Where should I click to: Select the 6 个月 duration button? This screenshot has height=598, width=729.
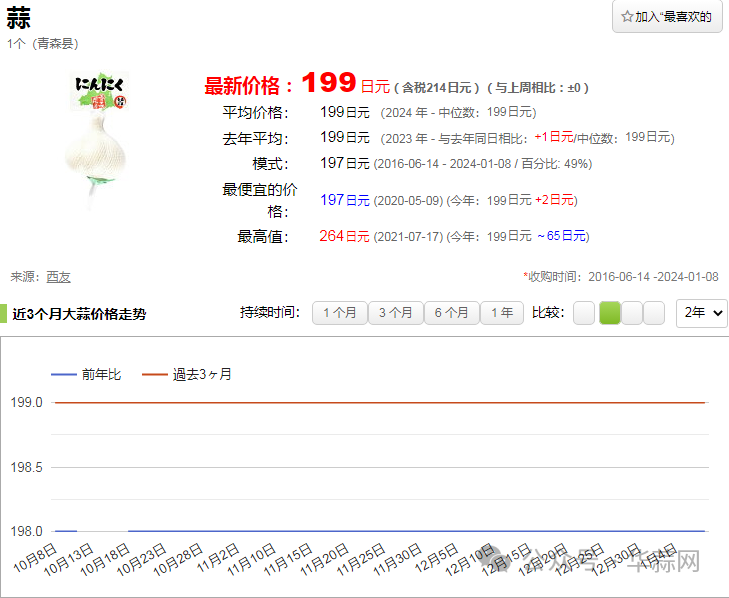pyautogui.click(x=451, y=312)
